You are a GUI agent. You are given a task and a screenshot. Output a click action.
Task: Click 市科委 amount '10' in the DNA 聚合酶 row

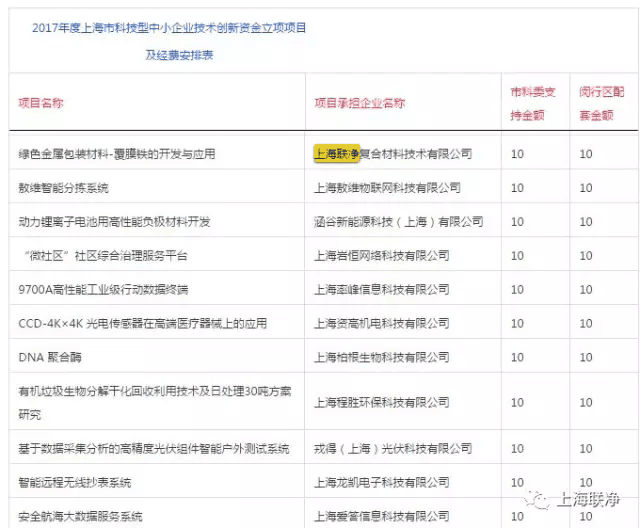[517, 357]
